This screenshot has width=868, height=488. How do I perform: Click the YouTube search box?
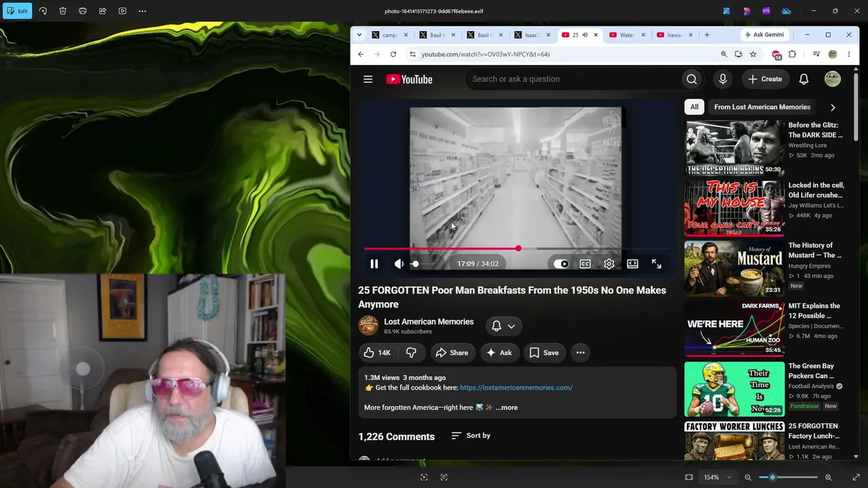[573, 79]
